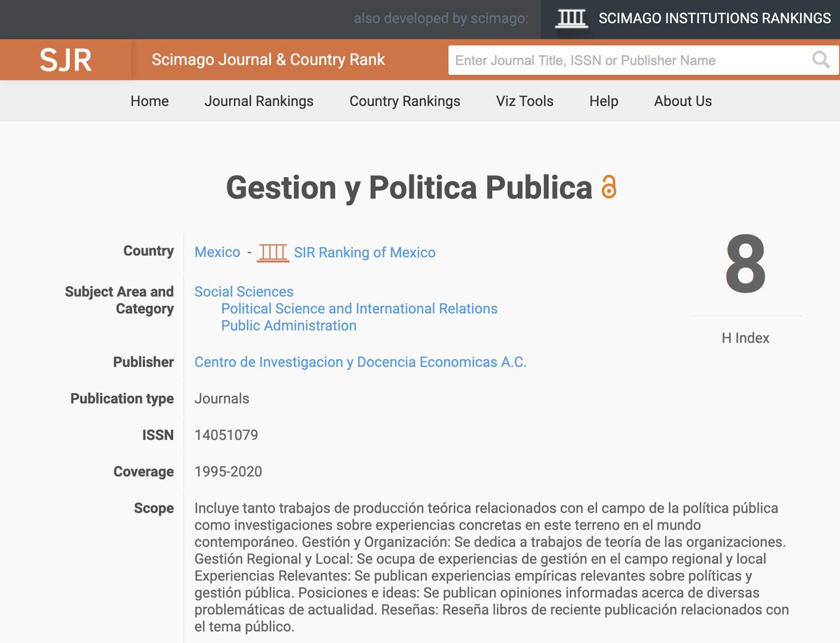The image size is (840, 643).
Task: Click the Country field label
Action: click(148, 251)
